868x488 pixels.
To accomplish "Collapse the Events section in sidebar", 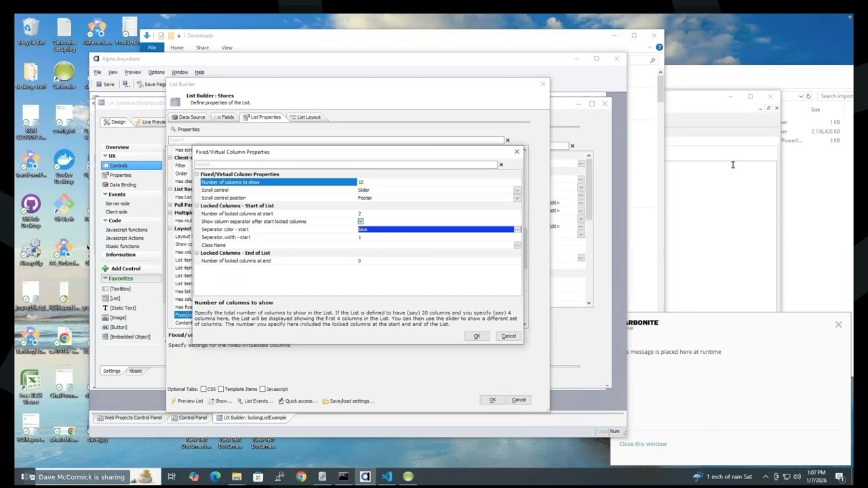I will click(x=106, y=195).
